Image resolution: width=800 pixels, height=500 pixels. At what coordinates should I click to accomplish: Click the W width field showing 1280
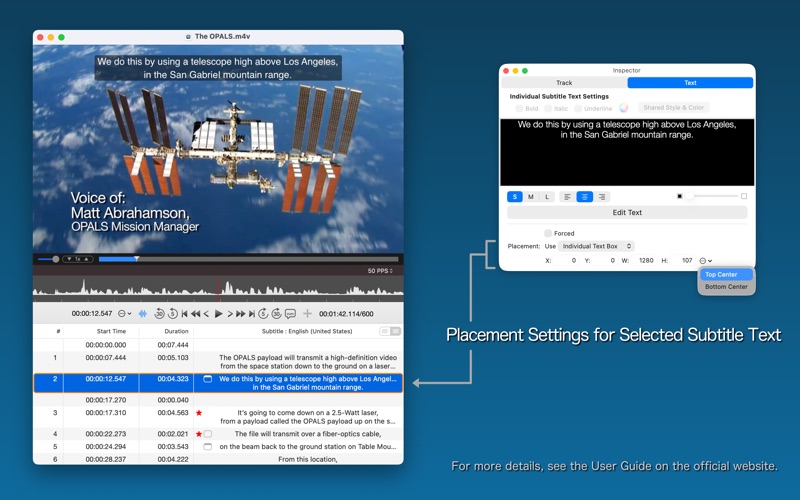pos(645,261)
